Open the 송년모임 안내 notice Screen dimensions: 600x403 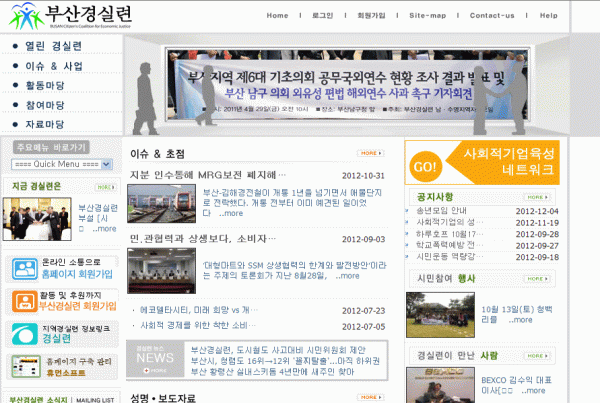[442, 211]
